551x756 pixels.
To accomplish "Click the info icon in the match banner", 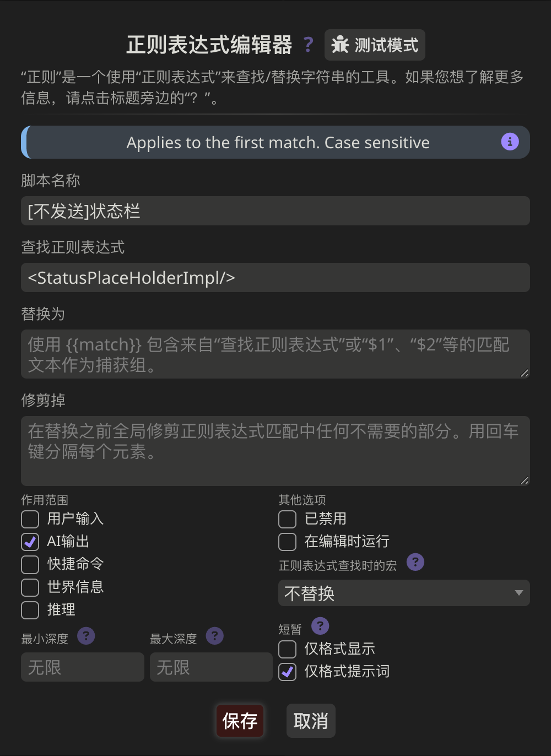I will point(510,142).
